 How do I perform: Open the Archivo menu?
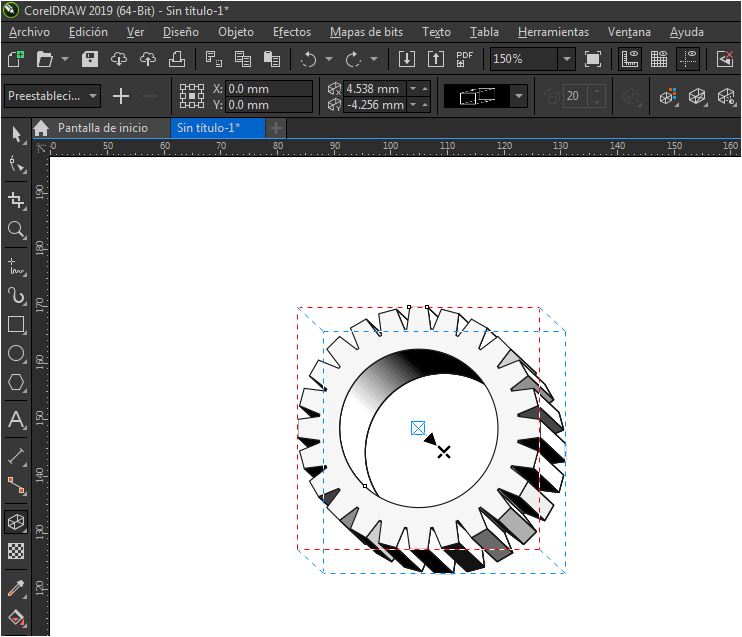pos(29,32)
